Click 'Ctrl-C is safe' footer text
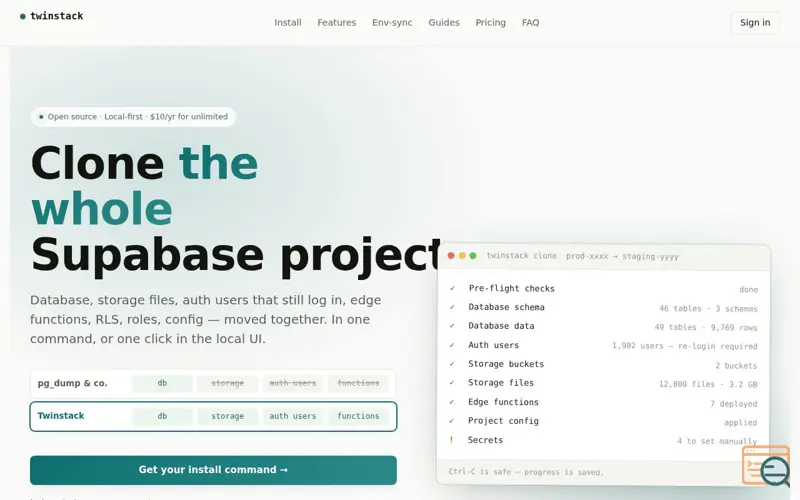800x500 pixels. 526,472
